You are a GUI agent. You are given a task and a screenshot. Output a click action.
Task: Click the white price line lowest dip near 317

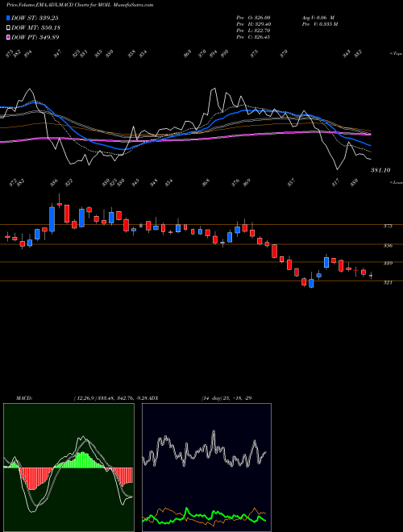(x=337, y=168)
